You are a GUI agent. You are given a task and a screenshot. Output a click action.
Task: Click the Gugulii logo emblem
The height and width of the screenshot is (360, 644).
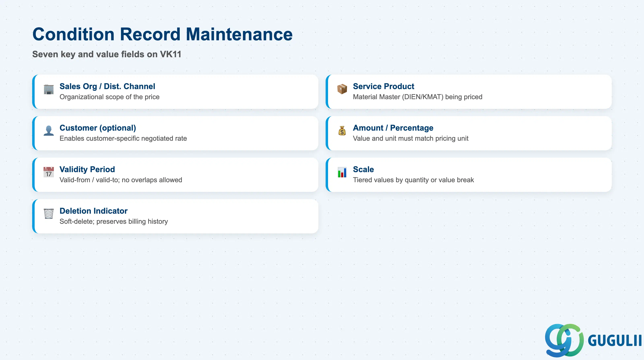pyautogui.click(x=564, y=340)
